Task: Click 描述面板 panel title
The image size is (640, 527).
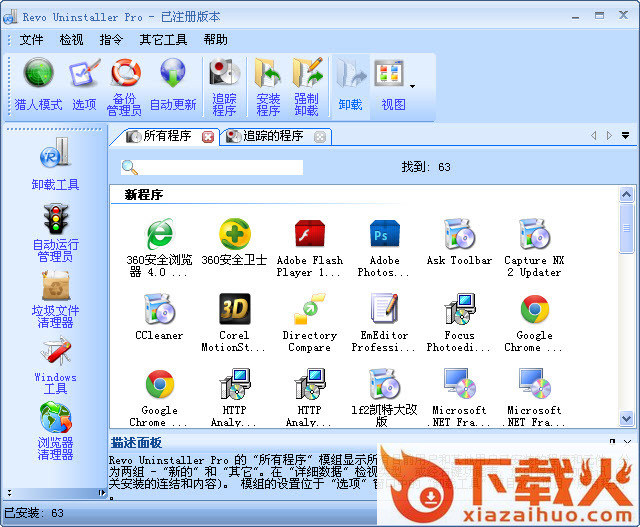Action: (x=136, y=443)
